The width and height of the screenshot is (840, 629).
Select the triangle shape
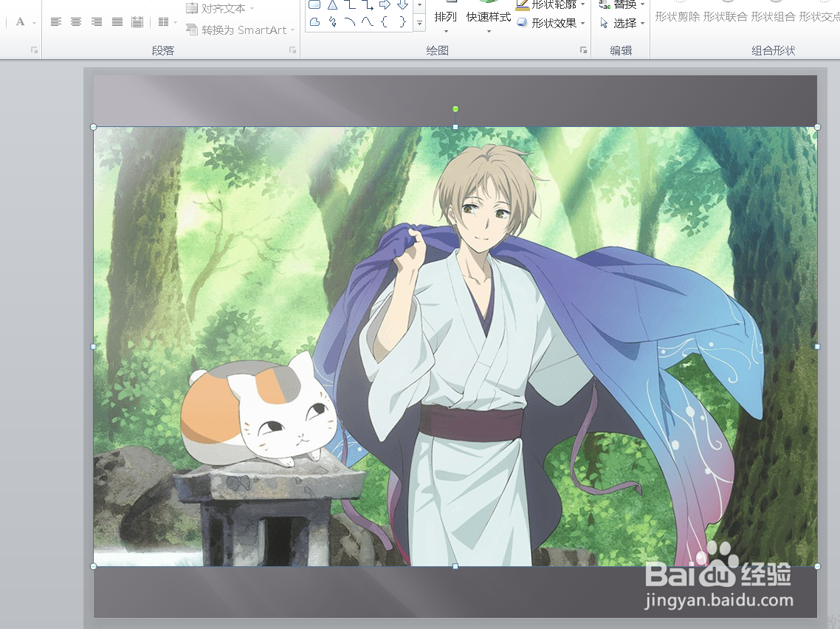tap(332, 5)
